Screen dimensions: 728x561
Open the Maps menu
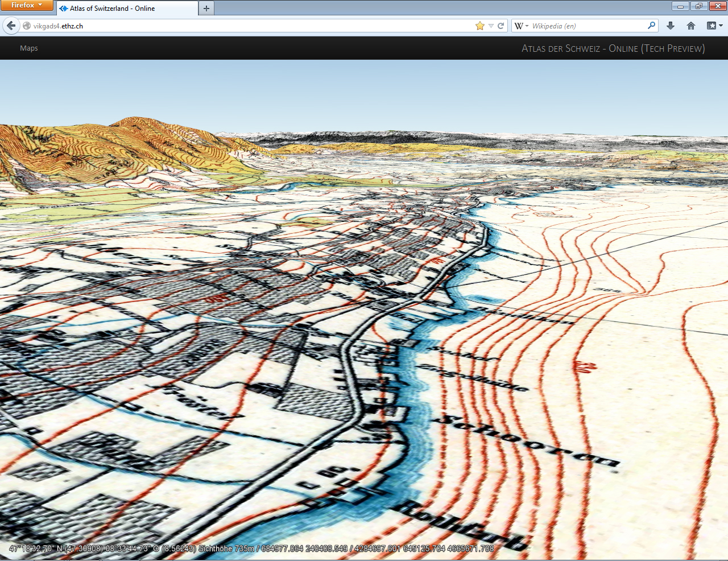pyautogui.click(x=29, y=48)
